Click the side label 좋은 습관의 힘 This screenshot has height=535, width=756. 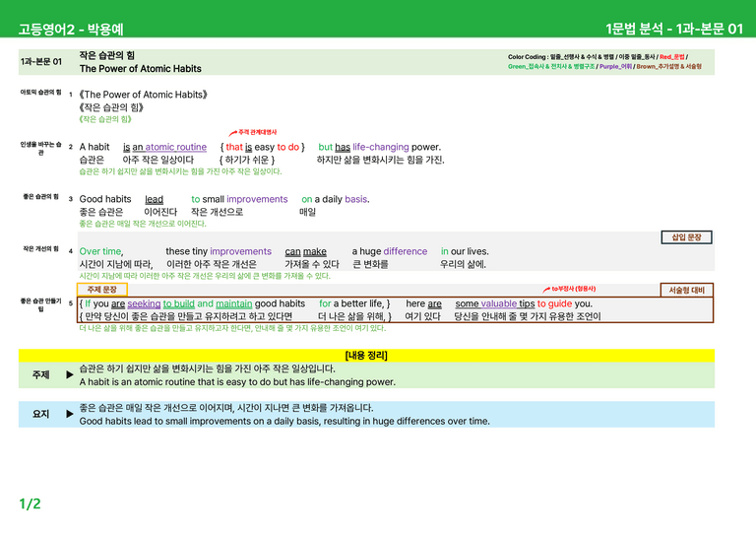[41, 197]
